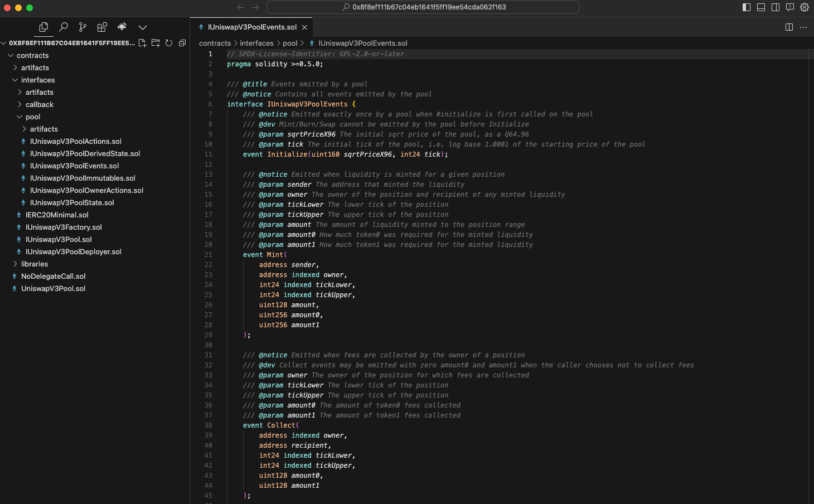
Task: Click line number 38 in the gutter
Action: [208, 425]
